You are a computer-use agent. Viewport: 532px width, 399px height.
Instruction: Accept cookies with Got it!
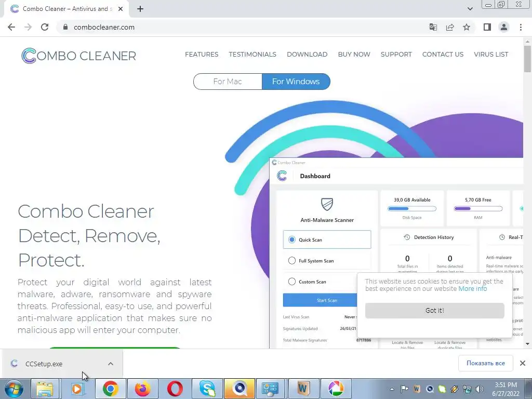[x=435, y=311]
